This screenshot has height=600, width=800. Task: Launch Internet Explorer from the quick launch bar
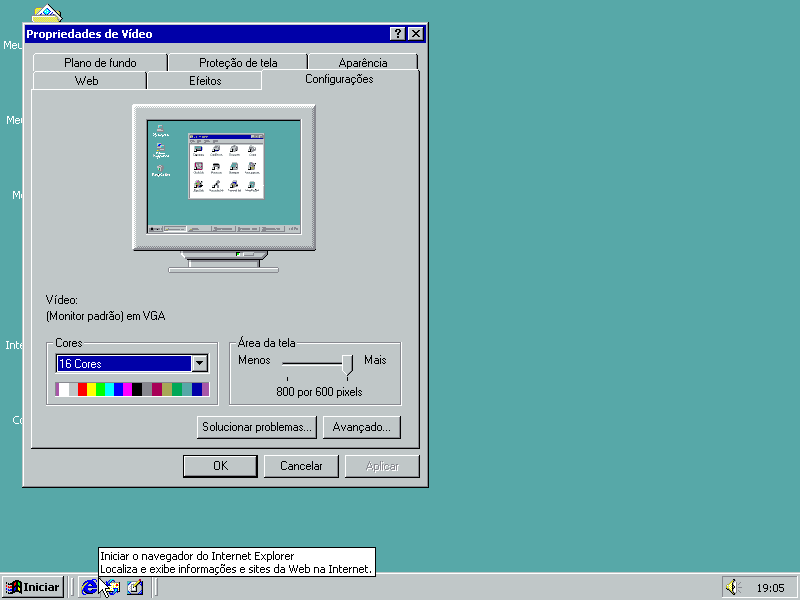[x=90, y=587]
